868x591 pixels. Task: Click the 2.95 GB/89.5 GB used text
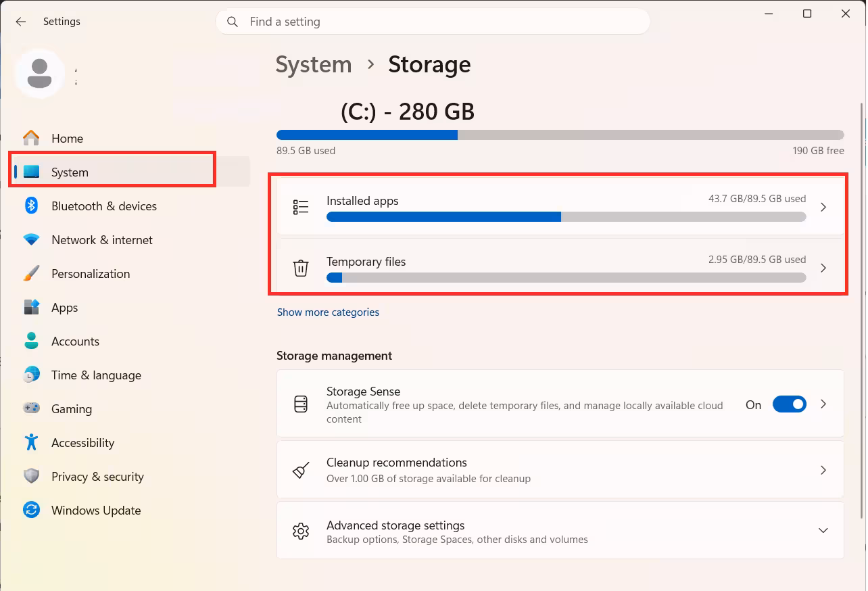pos(757,259)
